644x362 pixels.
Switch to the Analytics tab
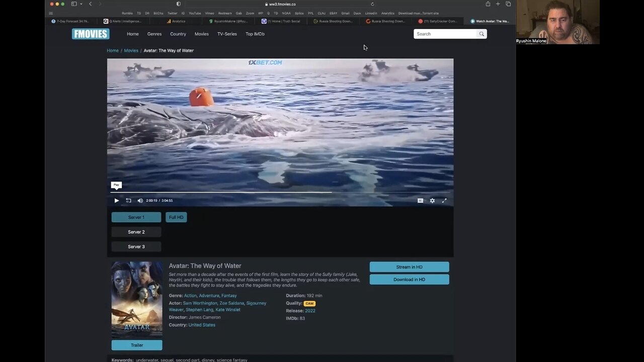click(177, 21)
